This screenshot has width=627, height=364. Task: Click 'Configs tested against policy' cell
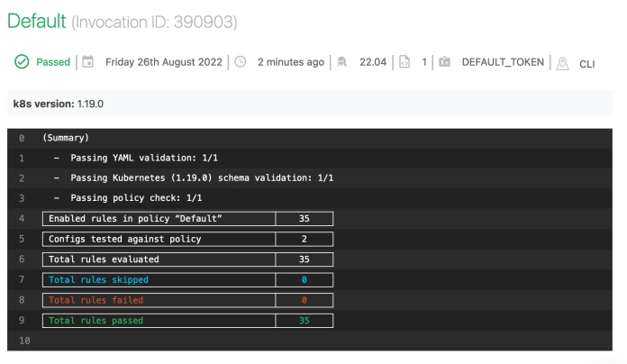(159, 239)
